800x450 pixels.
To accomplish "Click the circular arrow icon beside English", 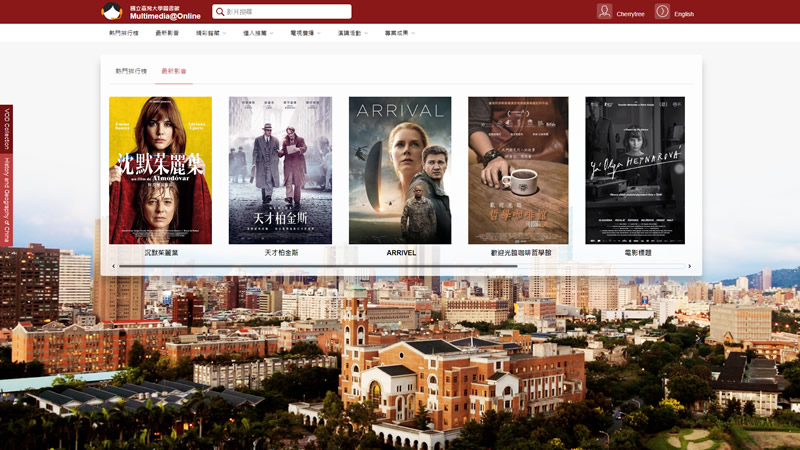I will pos(662,11).
